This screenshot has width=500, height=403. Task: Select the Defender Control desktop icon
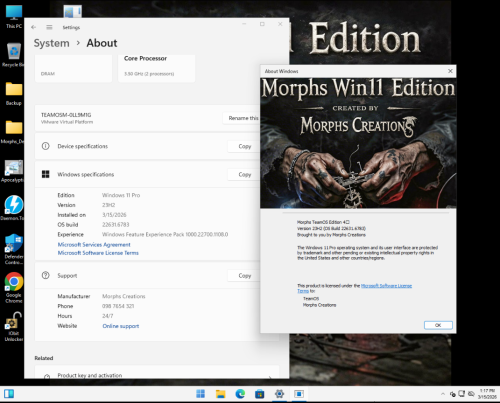(x=14, y=249)
